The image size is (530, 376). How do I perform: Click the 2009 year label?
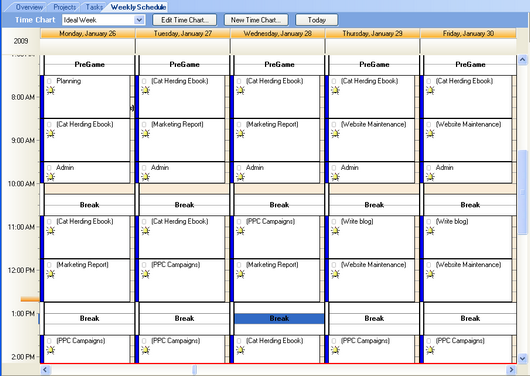tap(21, 41)
